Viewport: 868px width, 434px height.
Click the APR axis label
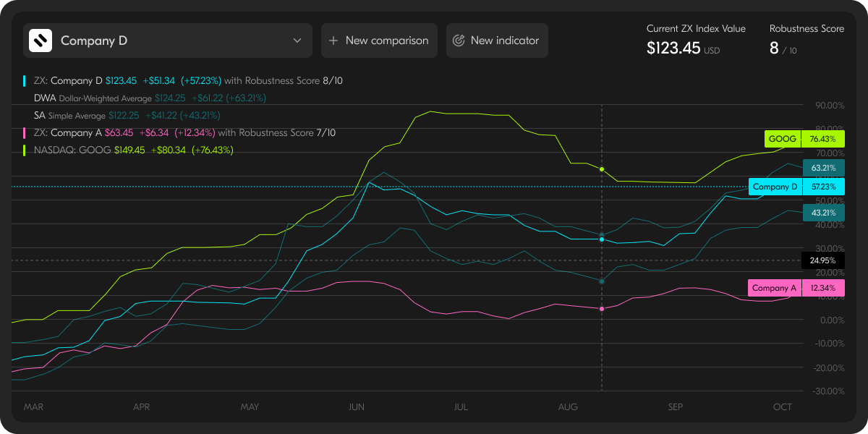(141, 407)
